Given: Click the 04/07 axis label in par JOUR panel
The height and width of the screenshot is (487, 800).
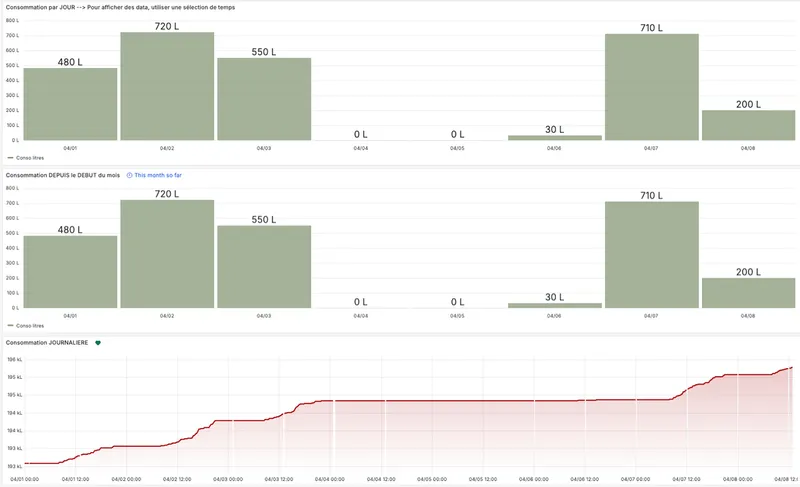Looking at the screenshot, I should click(x=651, y=148).
